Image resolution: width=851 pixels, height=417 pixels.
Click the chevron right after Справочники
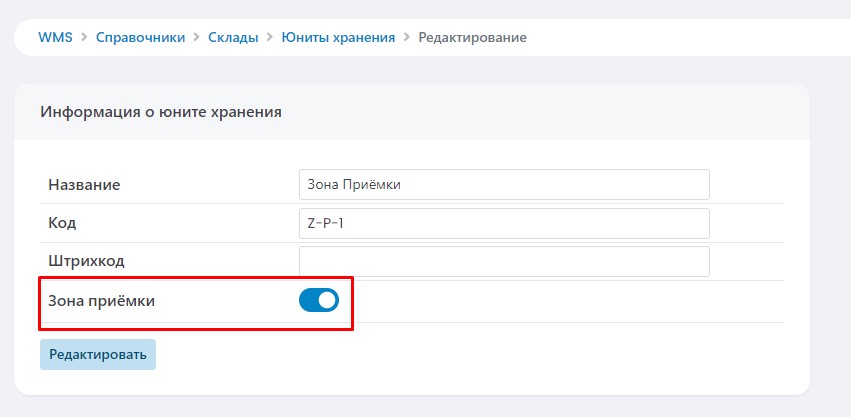(x=197, y=37)
